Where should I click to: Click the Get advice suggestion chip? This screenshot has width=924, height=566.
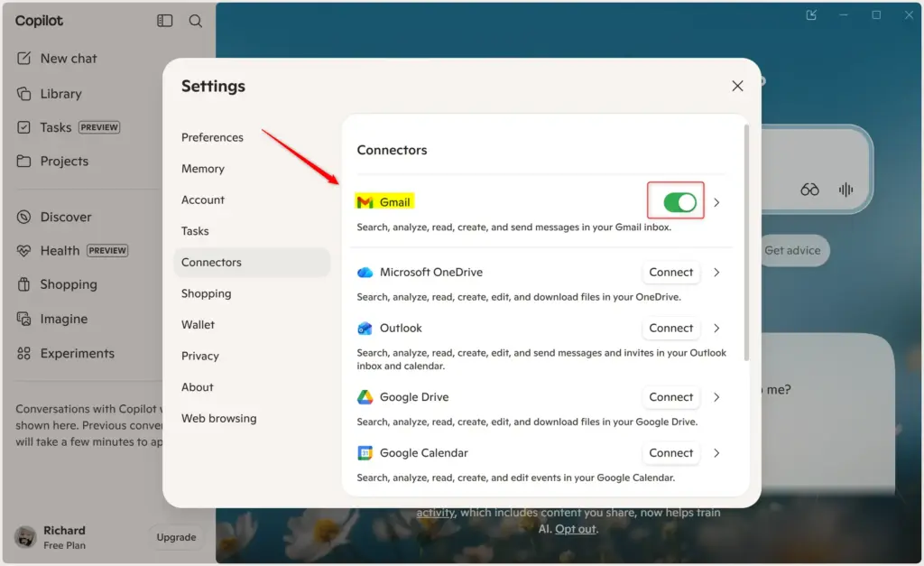pyautogui.click(x=792, y=251)
